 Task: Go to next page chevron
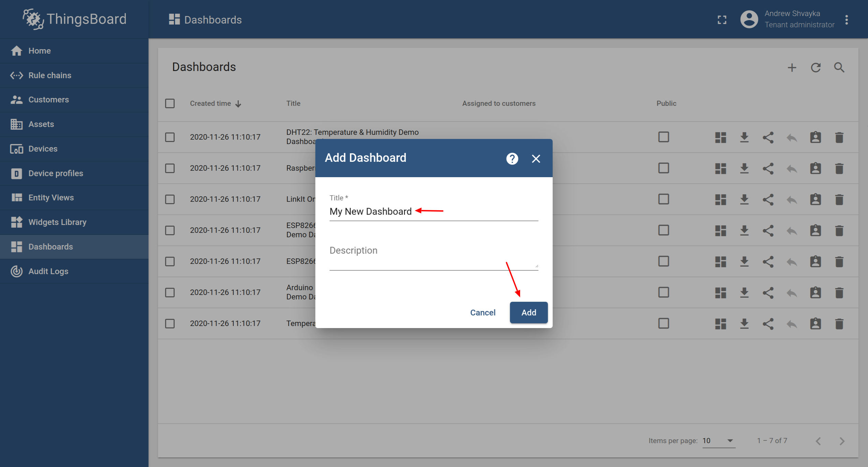click(x=842, y=441)
